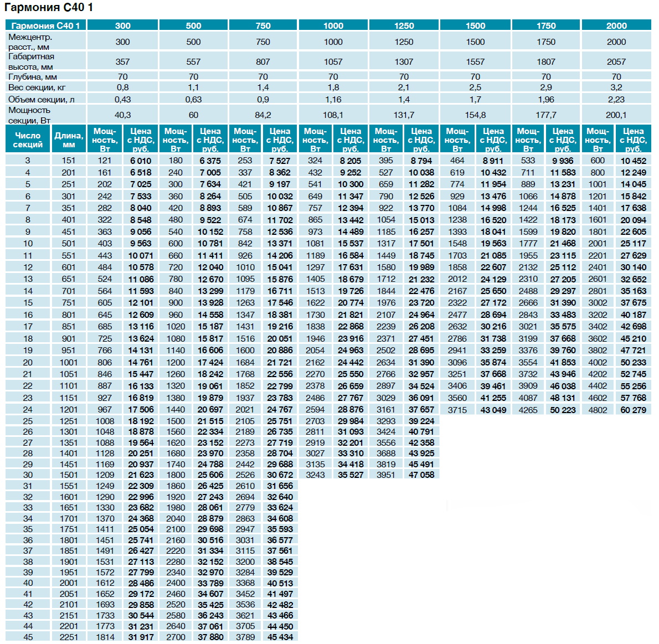Screen dimensions: 659x644
Task: Select price 40 513 in the 40-section row
Action: [280, 584]
